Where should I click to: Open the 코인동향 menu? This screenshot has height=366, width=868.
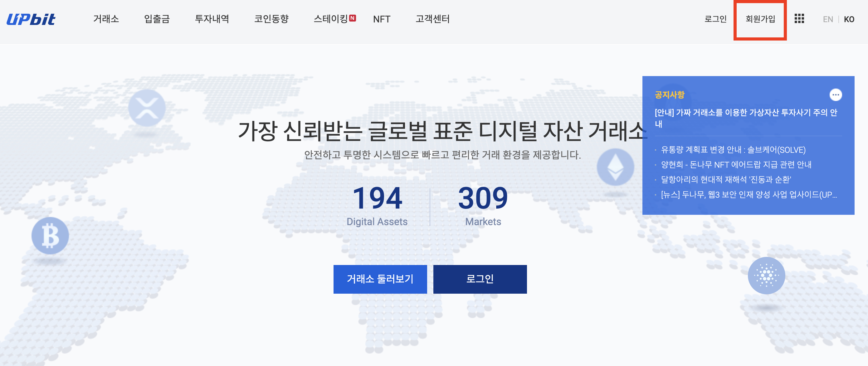271,19
